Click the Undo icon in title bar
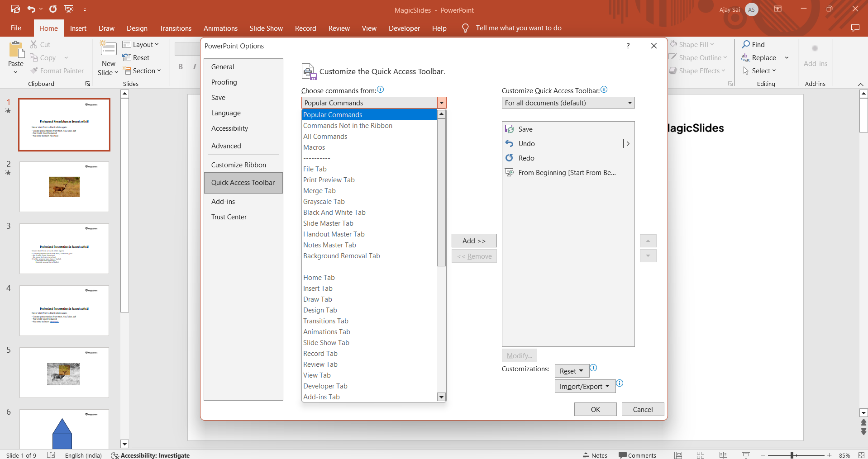 tap(31, 9)
